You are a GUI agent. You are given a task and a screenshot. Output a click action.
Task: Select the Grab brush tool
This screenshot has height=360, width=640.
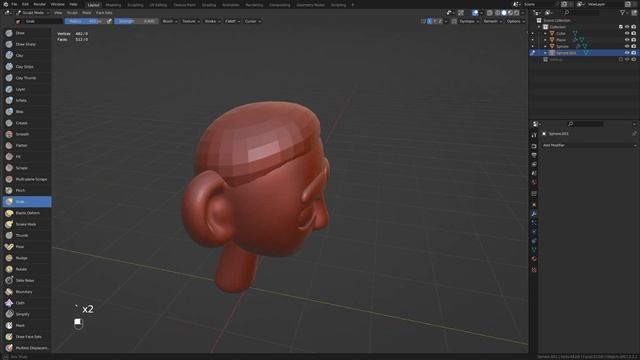point(27,202)
